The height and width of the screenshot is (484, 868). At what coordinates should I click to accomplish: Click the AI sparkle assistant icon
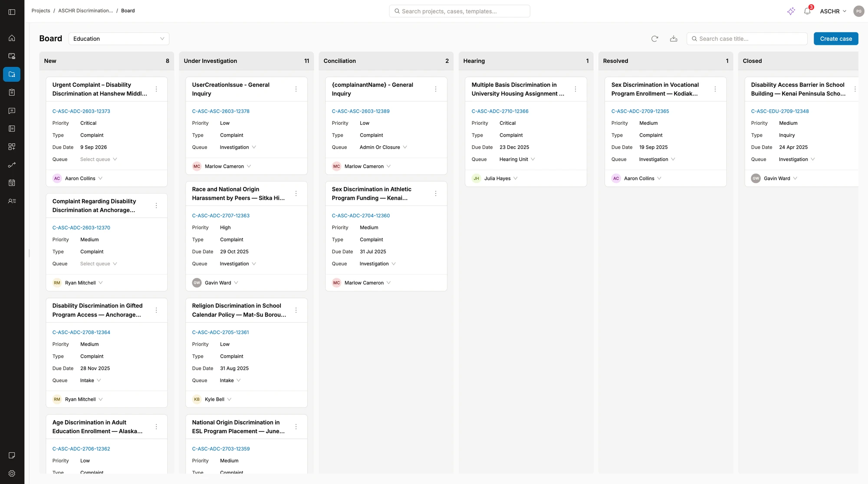[791, 11]
